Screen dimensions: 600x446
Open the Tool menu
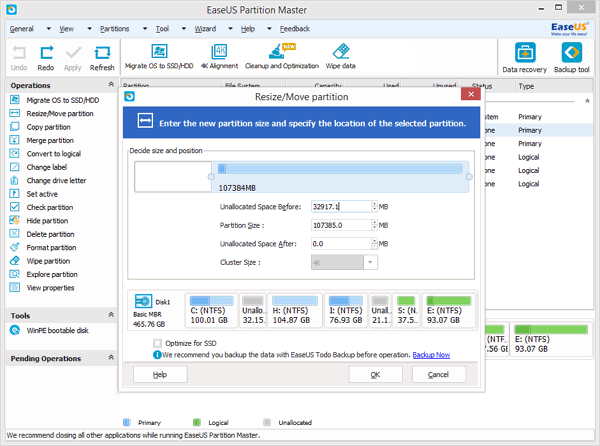[162, 29]
